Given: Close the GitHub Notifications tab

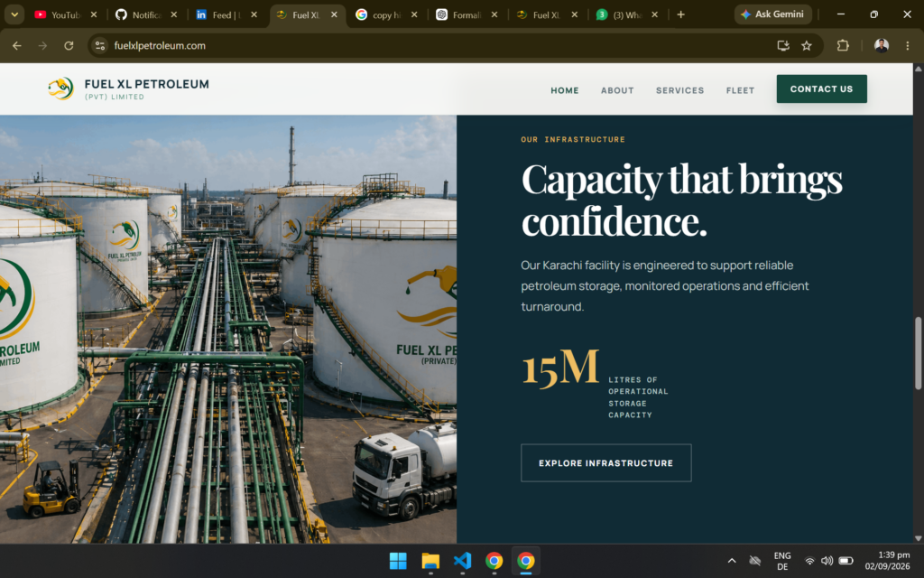Looking at the screenshot, I should [174, 14].
